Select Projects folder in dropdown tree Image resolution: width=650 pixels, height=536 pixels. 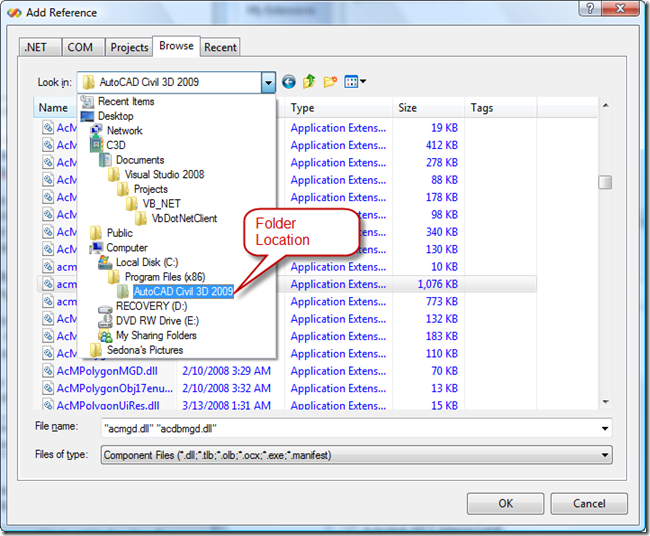pyautogui.click(x=150, y=189)
